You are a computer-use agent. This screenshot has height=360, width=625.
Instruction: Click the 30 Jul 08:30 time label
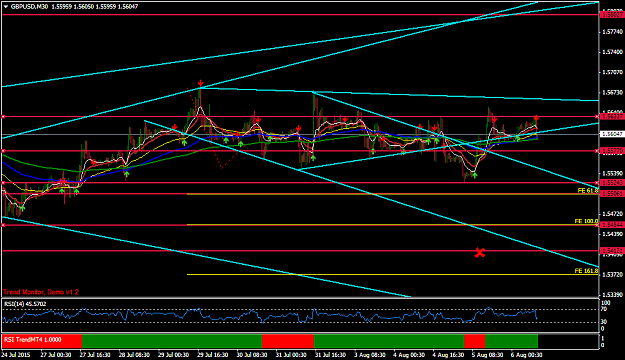tap(252, 354)
